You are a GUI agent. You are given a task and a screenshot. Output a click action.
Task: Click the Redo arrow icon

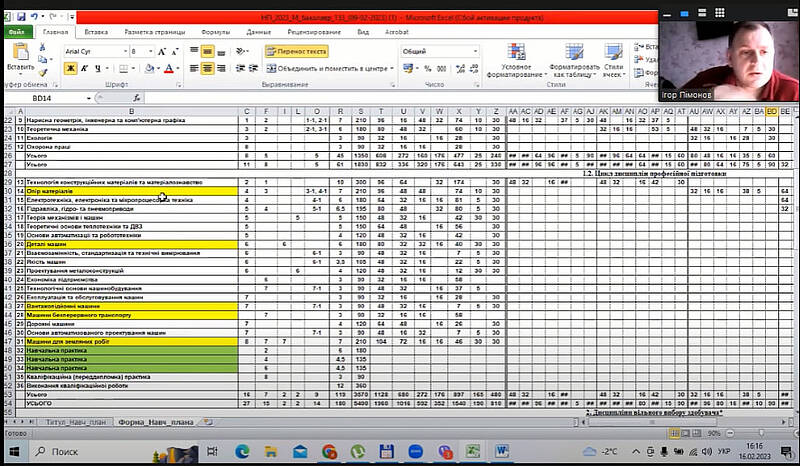52,17
